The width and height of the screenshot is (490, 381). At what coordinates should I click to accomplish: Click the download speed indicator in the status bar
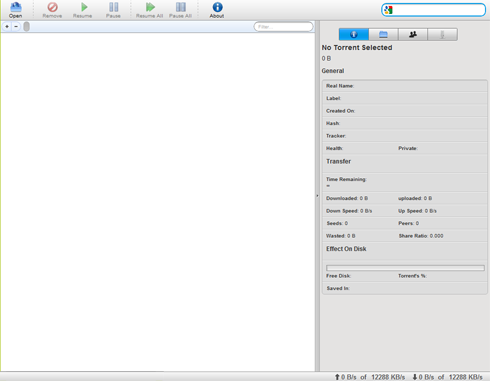click(x=447, y=377)
